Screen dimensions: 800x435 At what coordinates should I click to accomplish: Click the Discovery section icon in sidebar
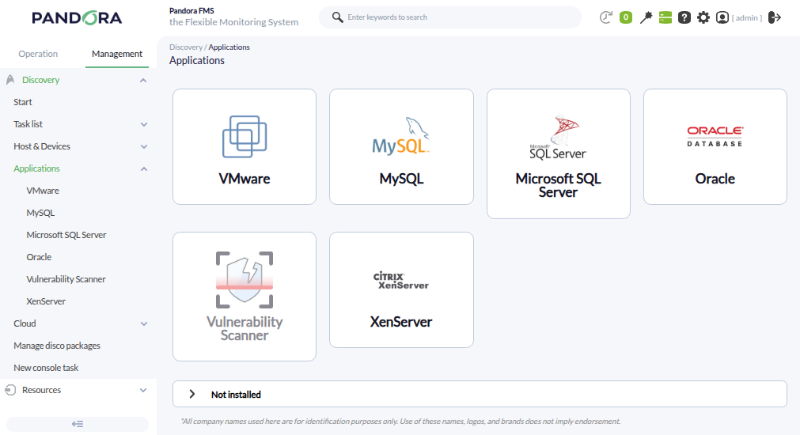coord(10,80)
